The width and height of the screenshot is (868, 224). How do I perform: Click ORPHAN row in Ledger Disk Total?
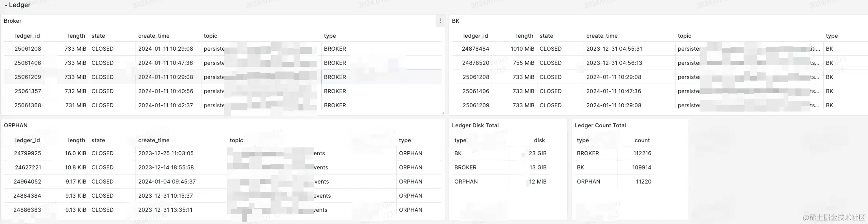(501, 182)
